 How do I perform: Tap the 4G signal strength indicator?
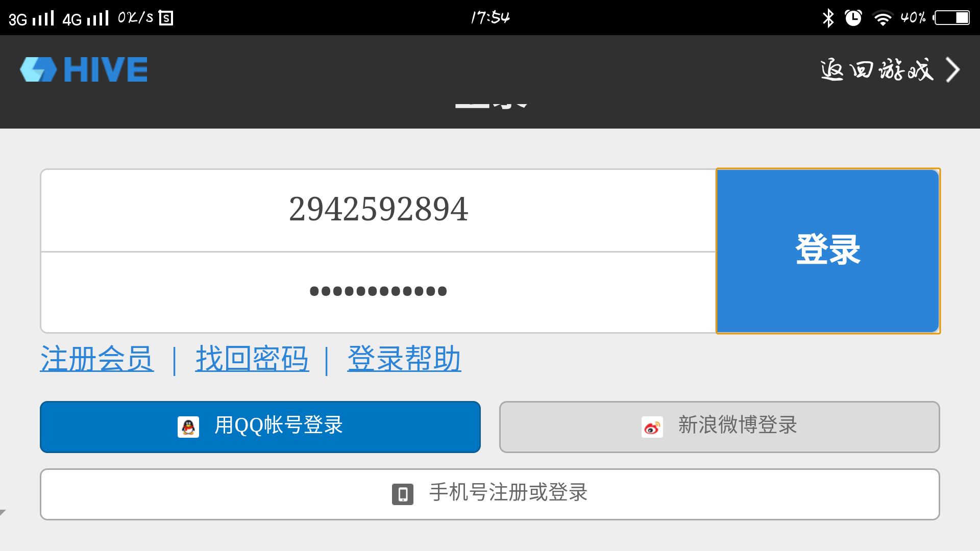85,18
